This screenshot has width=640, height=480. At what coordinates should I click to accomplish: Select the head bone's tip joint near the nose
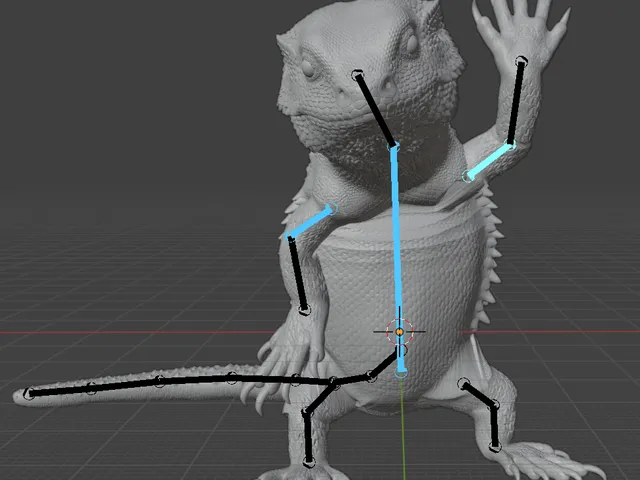[x=357, y=75]
